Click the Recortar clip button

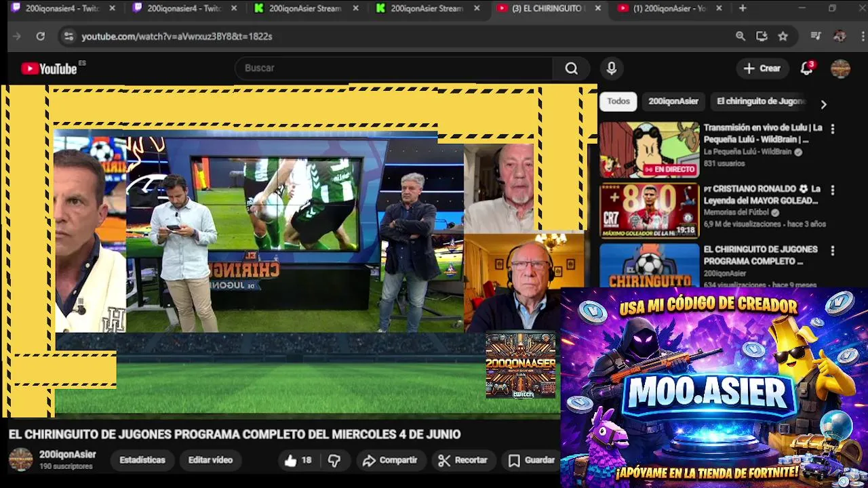point(463,460)
